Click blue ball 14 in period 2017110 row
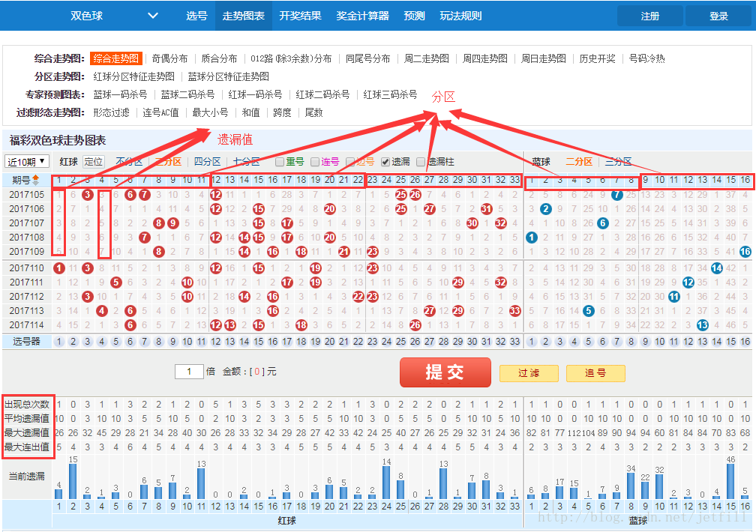 [x=716, y=268]
